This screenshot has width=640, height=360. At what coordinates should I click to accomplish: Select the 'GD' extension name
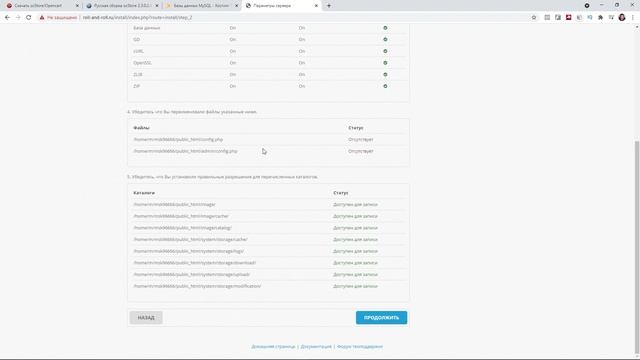tap(137, 40)
